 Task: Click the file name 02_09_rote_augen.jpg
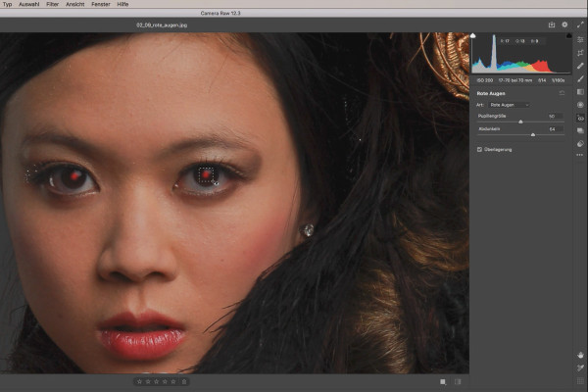162,25
